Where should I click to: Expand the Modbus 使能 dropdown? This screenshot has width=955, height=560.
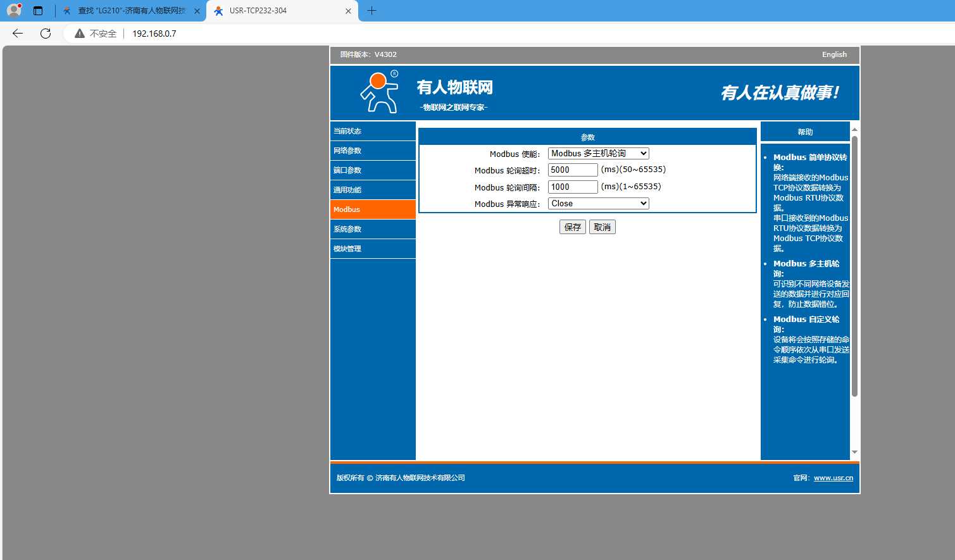(x=599, y=154)
